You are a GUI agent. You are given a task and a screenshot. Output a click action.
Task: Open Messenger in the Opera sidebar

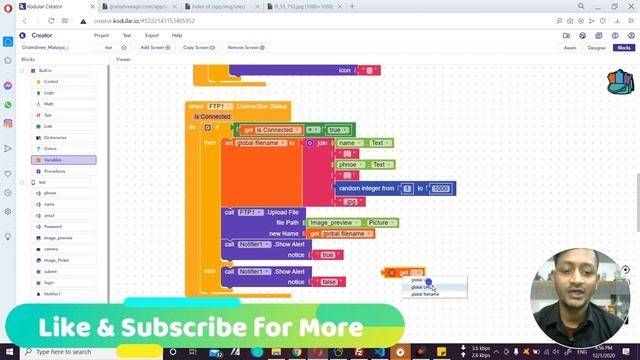coord(8,86)
